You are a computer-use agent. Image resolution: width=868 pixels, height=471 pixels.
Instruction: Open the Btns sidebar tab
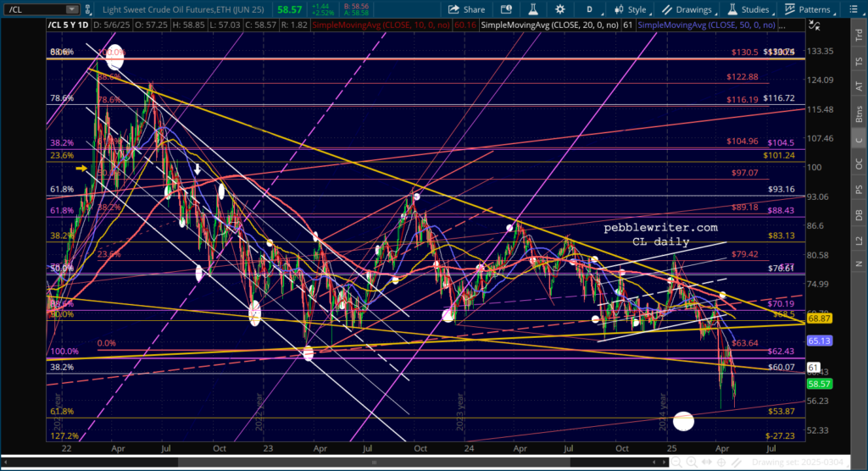click(859, 114)
